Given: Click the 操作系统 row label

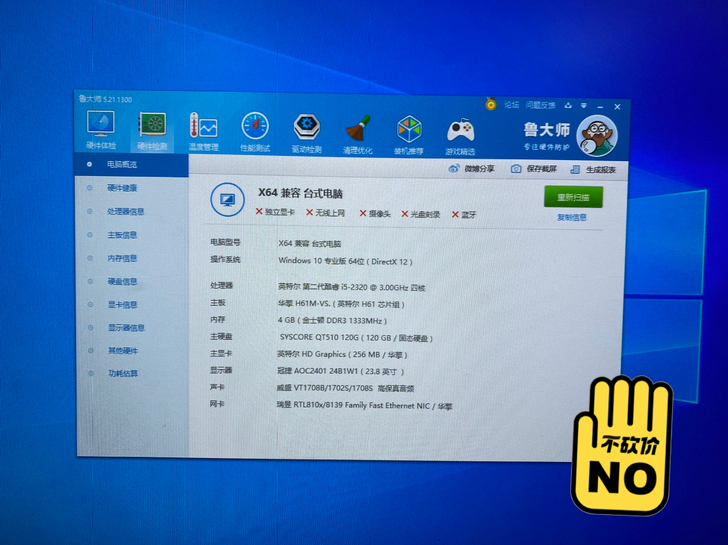Looking at the screenshot, I should click(225, 259).
